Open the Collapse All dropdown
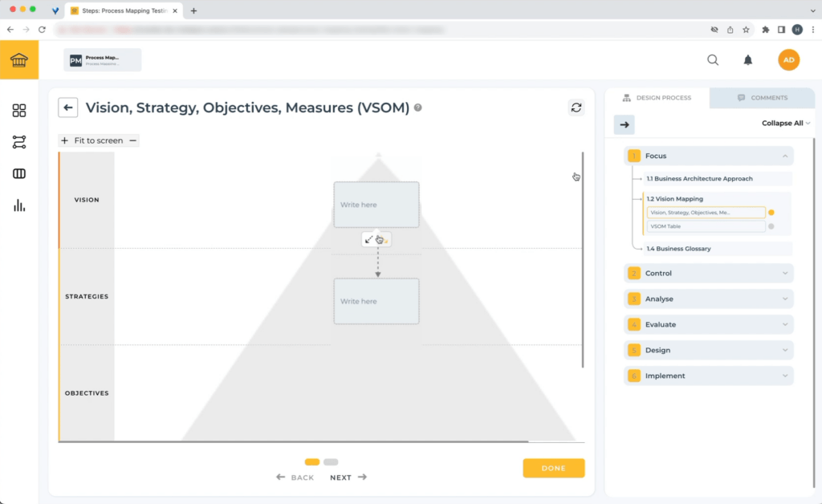Viewport: 822px width, 504px height. click(x=786, y=124)
